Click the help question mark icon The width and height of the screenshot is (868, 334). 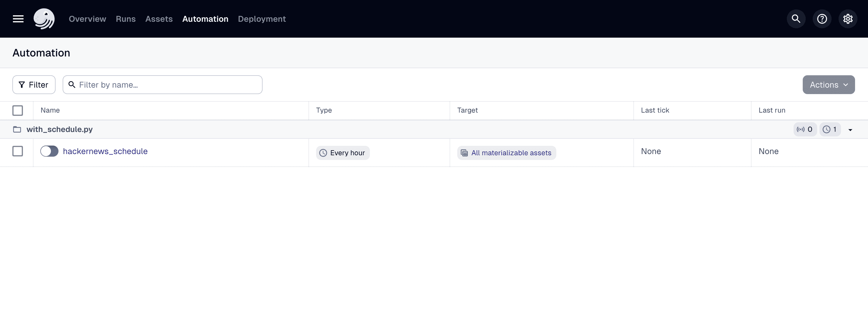coord(822,19)
